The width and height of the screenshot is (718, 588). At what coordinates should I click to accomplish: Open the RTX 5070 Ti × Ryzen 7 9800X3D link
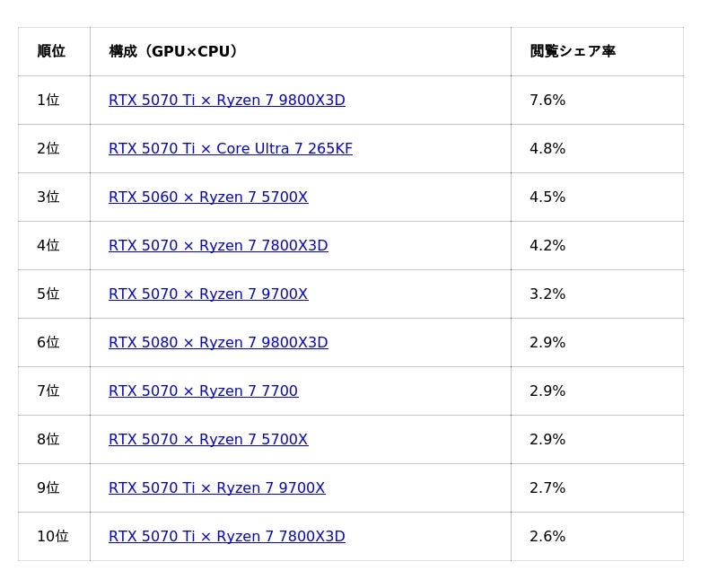click(x=226, y=101)
